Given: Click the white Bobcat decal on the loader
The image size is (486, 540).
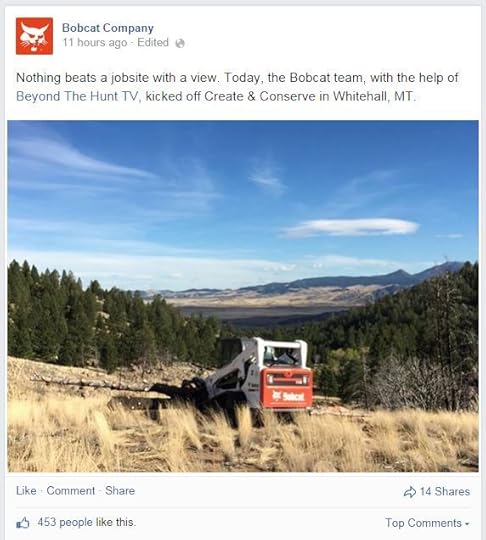Looking at the screenshot, I should (288, 396).
